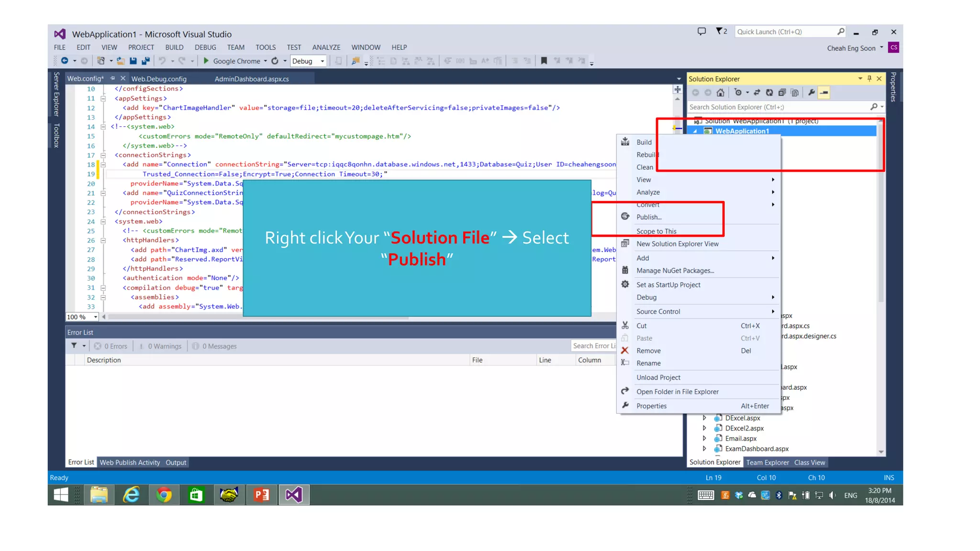Choose Build from the context menu
This screenshot has height=551, width=980.
coord(644,142)
